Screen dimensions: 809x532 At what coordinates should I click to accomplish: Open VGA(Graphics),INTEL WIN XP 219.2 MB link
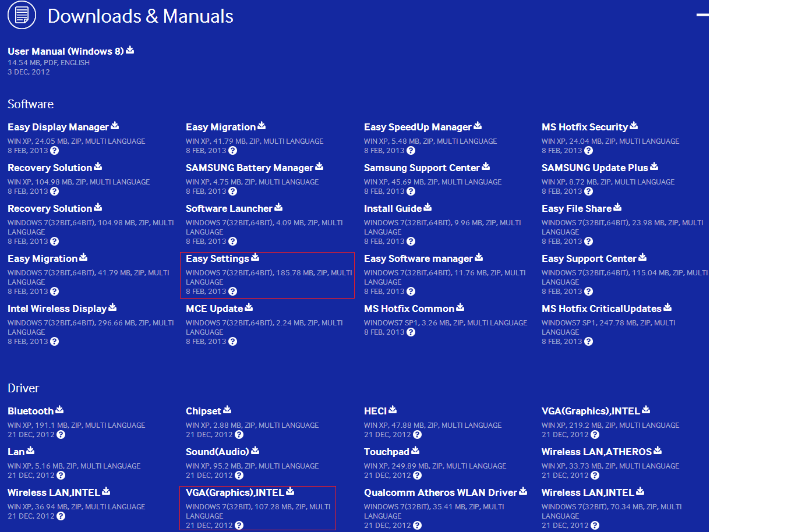pos(591,411)
